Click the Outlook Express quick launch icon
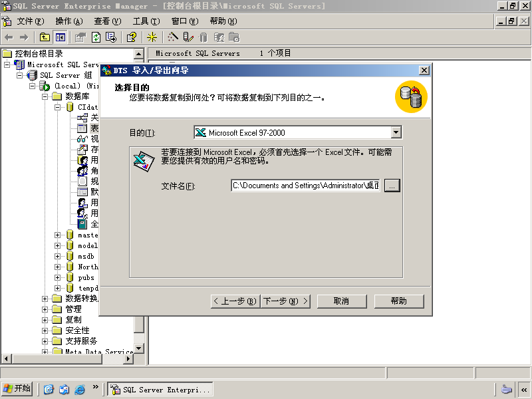The width and height of the screenshot is (532, 399). click(64, 389)
